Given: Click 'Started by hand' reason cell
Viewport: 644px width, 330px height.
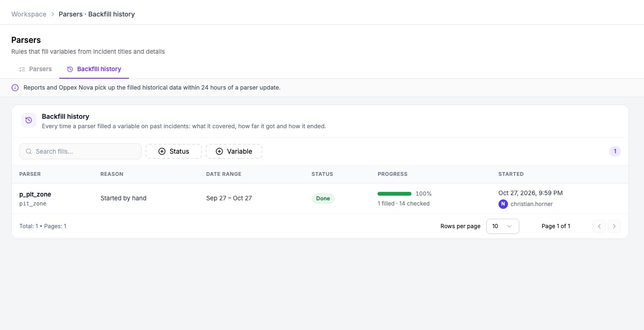Looking at the screenshot, I should coord(123,198).
